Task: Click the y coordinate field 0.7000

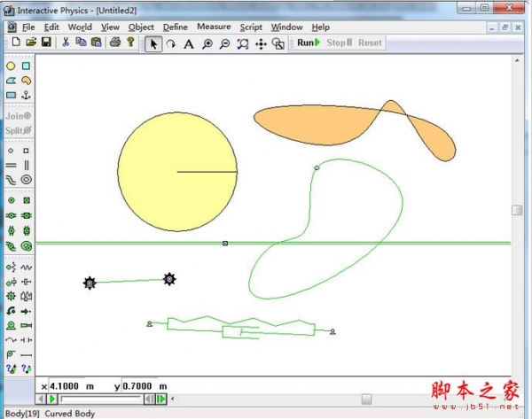Action: [139, 386]
